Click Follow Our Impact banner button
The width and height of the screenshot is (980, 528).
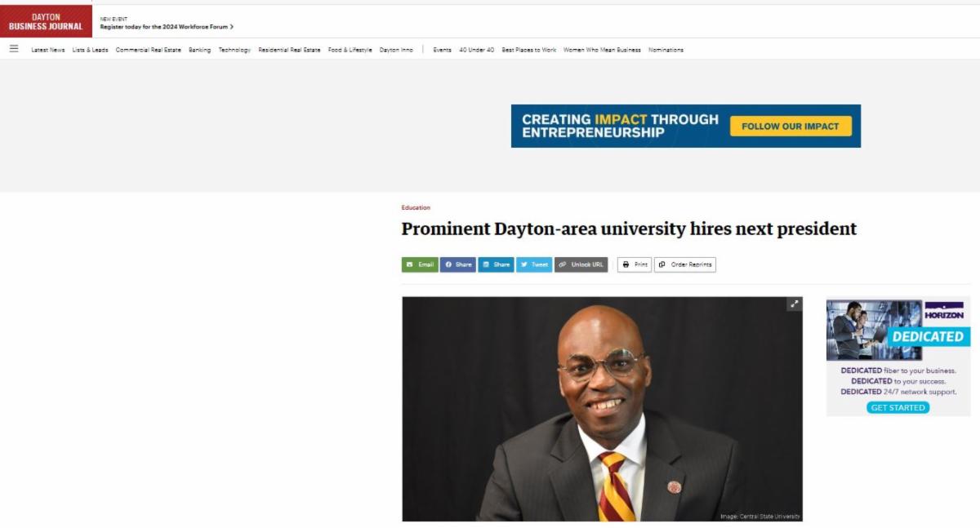(791, 126)
